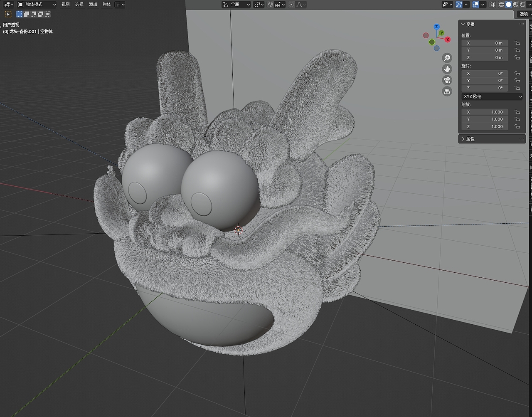Lock the 位置 Z value
The width and height of the screenshot is (532, 417).
pyautogui.click(x=517, y=57)
